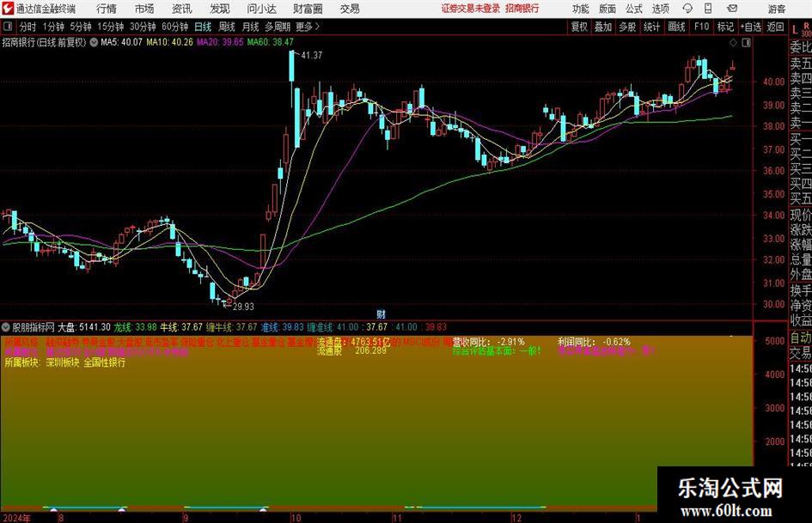The width and height of the screenshot is (812, 523).
Task: Switch to the 1分钟 period tab
Action: (53, 27)
